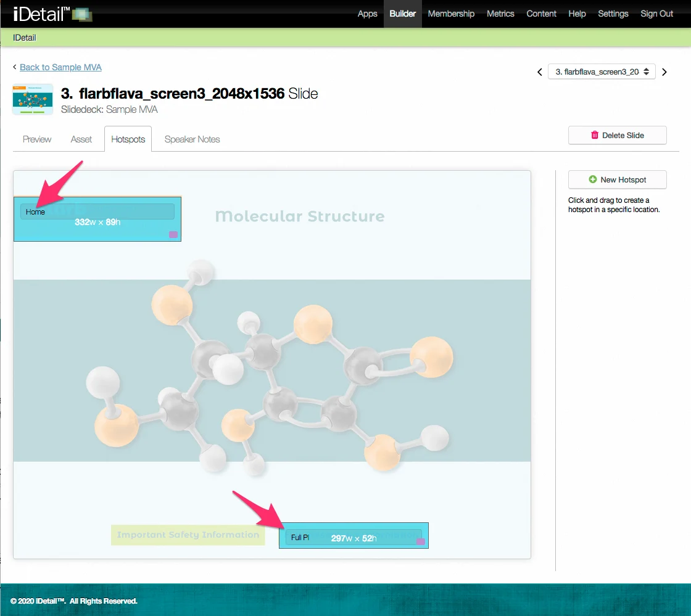Click the Important Safety Information region on slide
The width and height of the screenshot is (691, 616).
[x=188, y=535]
